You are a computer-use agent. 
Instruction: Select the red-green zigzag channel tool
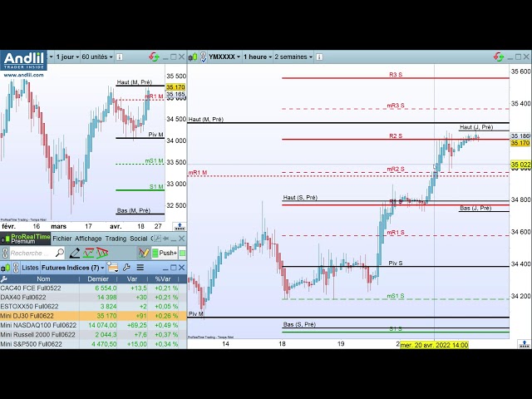point(89,253)
